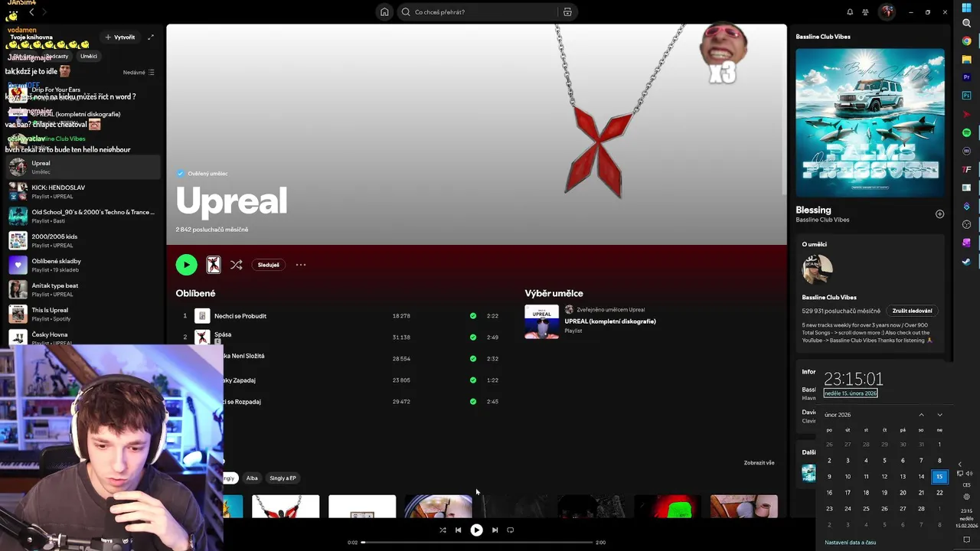Click the player bar play button
Screen dimensions: 980x551
pyautogui.click(x=476, y=530)
